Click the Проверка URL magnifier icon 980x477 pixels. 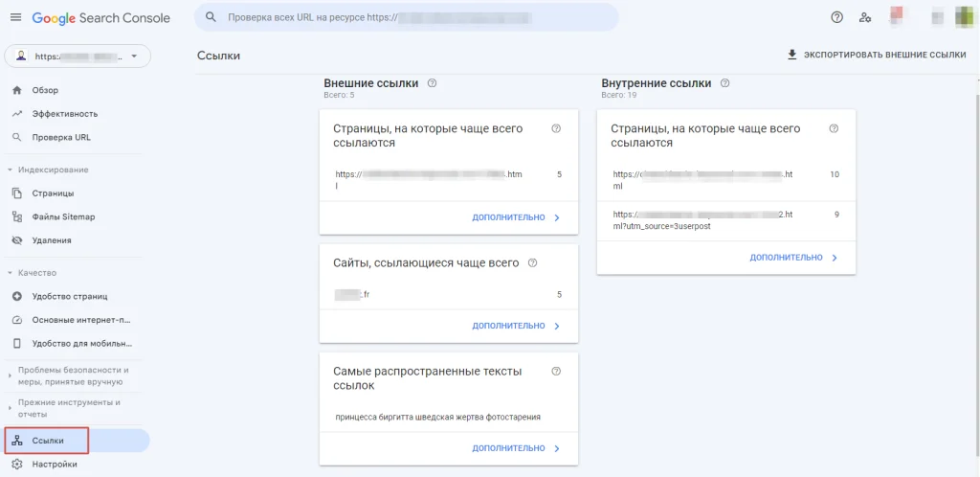pyautogui.click(x=17, y=137)
